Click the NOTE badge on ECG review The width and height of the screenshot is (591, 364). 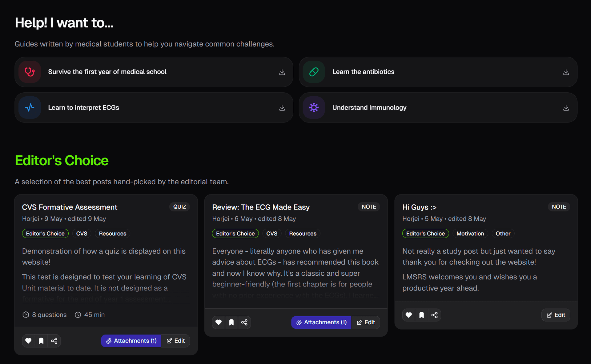369,207
